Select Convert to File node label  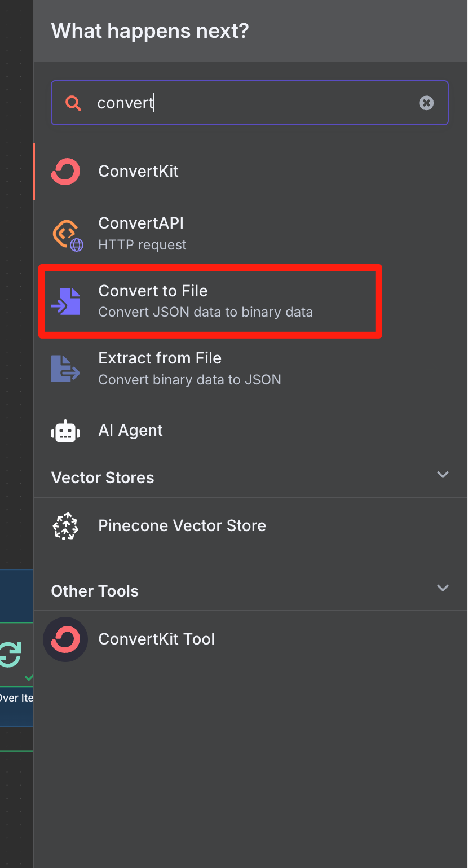pyautogui.click(x=153, y=291)
